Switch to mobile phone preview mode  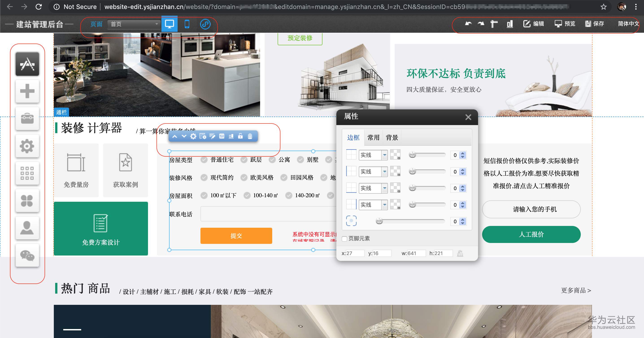[187, 24]
